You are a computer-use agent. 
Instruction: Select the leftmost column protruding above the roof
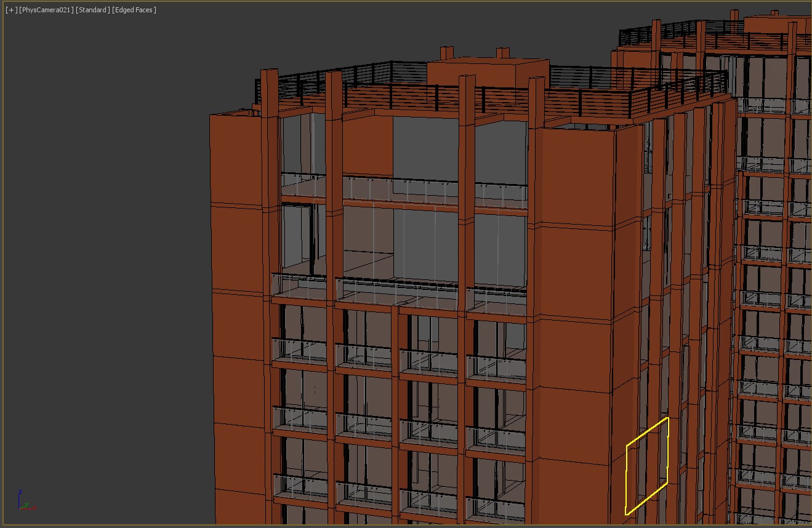269,92
